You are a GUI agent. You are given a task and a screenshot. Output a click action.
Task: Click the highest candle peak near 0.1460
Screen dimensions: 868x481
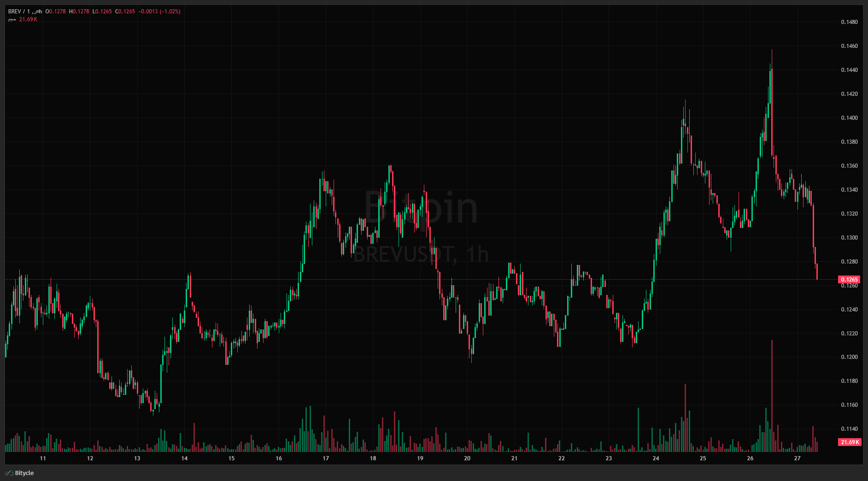coord(772,51)
